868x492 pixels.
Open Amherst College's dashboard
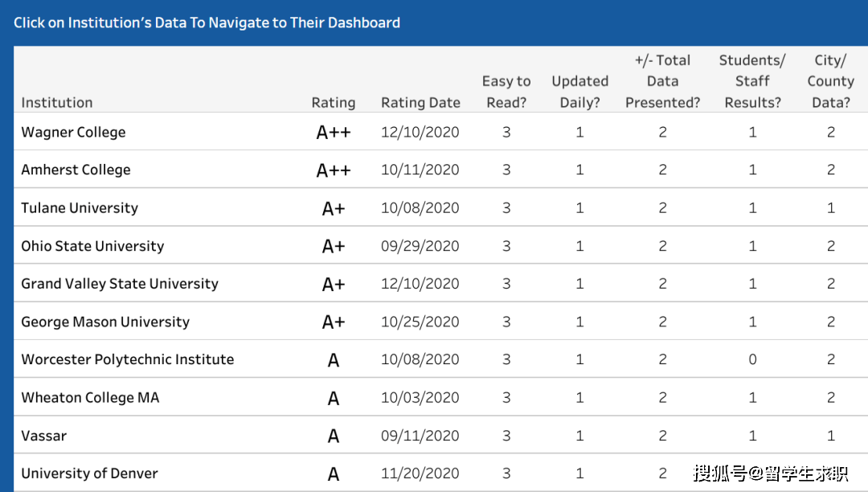click(76, 170)
